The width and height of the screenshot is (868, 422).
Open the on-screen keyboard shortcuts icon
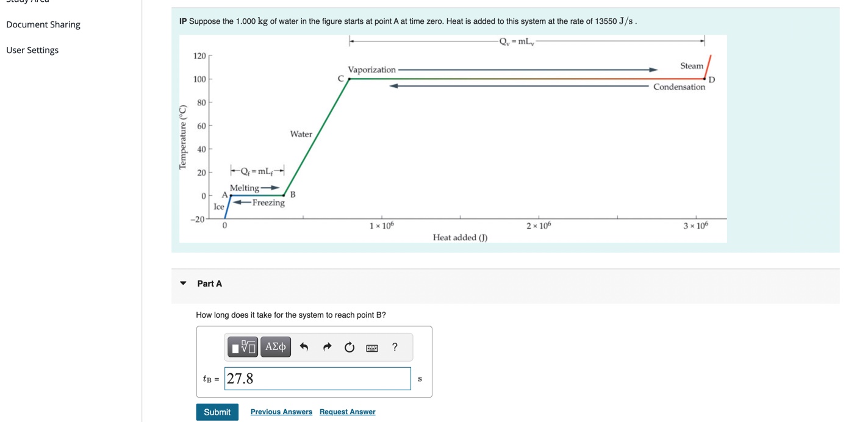coord(371,346)
